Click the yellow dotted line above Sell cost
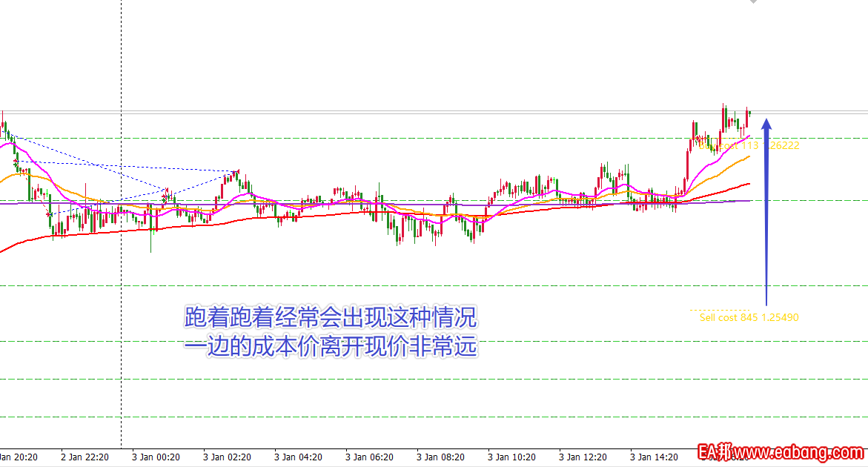This screenshot has height=467, width=868. (719, 310)
